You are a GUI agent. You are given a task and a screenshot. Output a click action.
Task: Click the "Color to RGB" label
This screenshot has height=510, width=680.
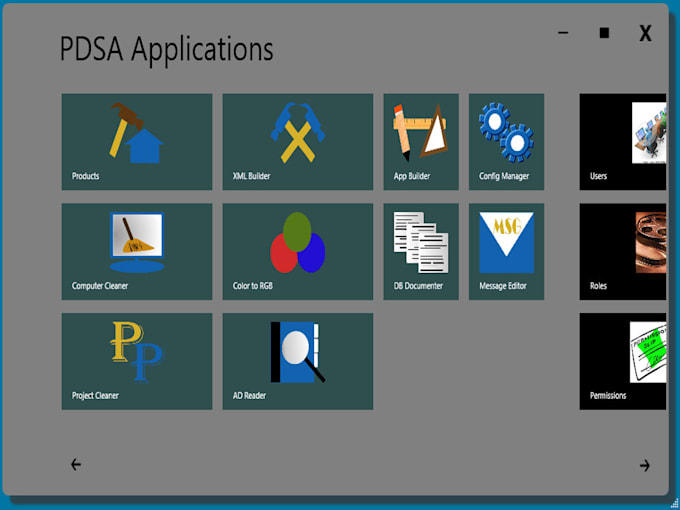pos(253,286)
